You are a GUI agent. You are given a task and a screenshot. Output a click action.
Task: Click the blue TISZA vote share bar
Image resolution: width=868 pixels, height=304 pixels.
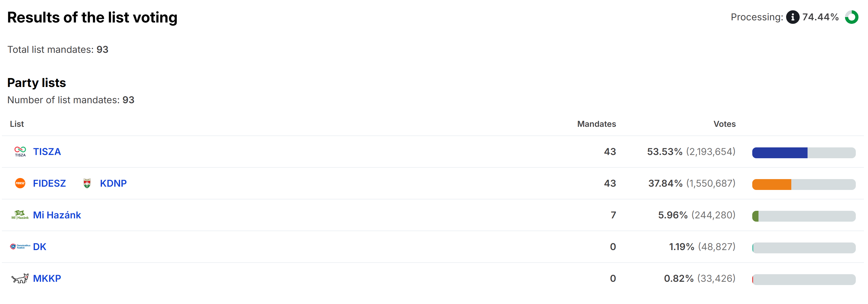779,153
